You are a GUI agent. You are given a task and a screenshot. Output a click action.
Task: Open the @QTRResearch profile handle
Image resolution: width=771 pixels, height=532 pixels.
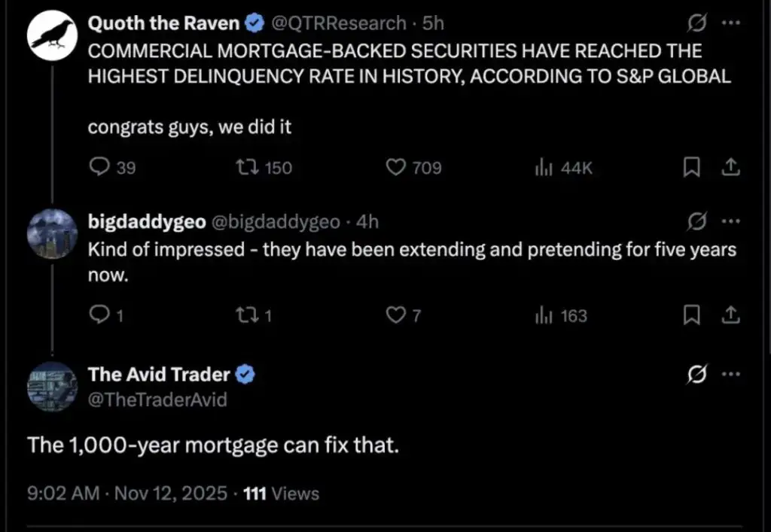click(x=337, y=23)
